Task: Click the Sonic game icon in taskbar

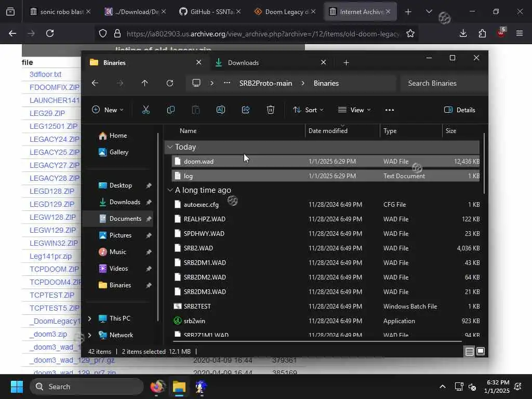Action: 201,387
